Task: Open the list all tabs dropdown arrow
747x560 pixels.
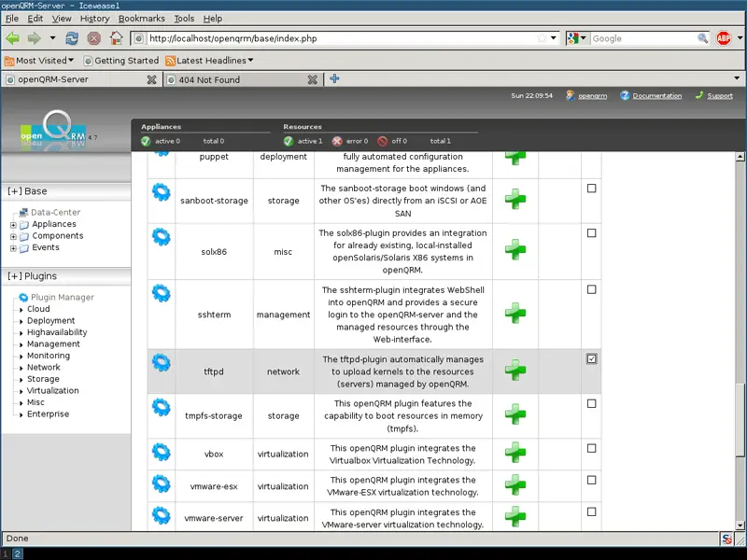Action: pos(737,78)
